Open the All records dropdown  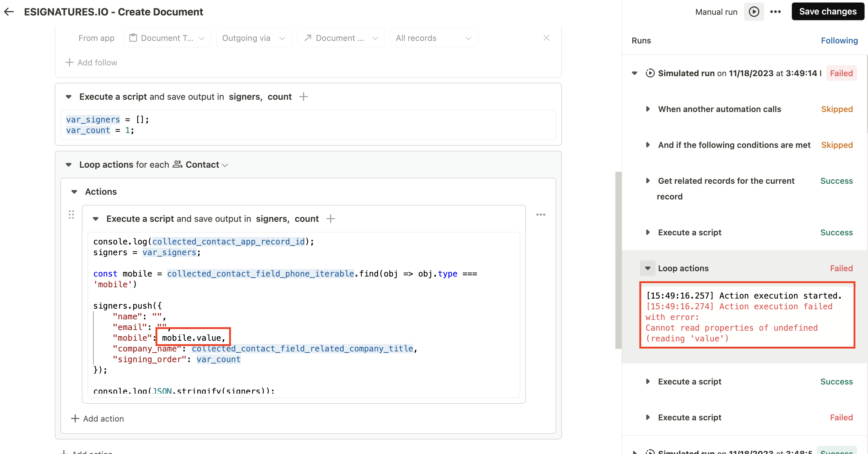434,38
